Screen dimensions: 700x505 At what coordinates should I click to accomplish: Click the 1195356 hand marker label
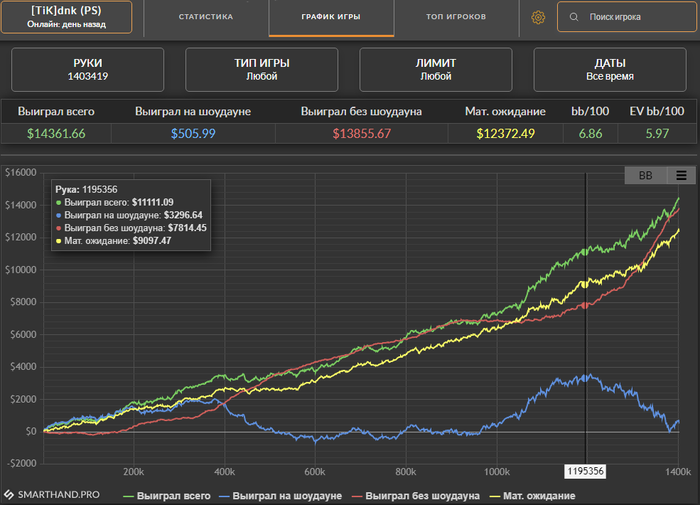point(585,471)
